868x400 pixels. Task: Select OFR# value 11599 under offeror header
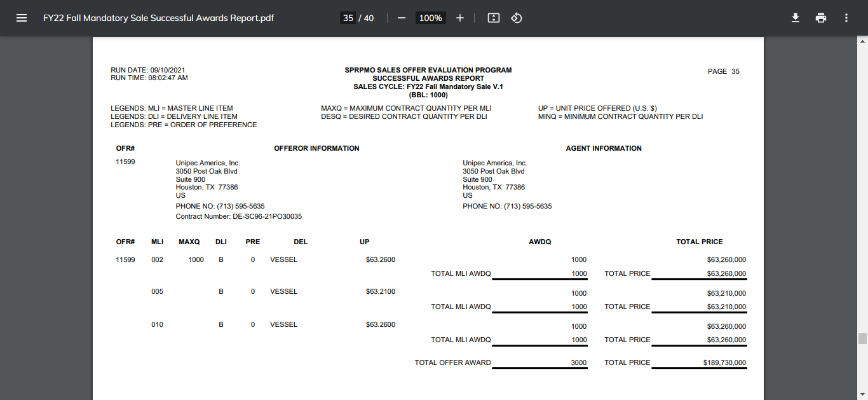tap(125, 162)
